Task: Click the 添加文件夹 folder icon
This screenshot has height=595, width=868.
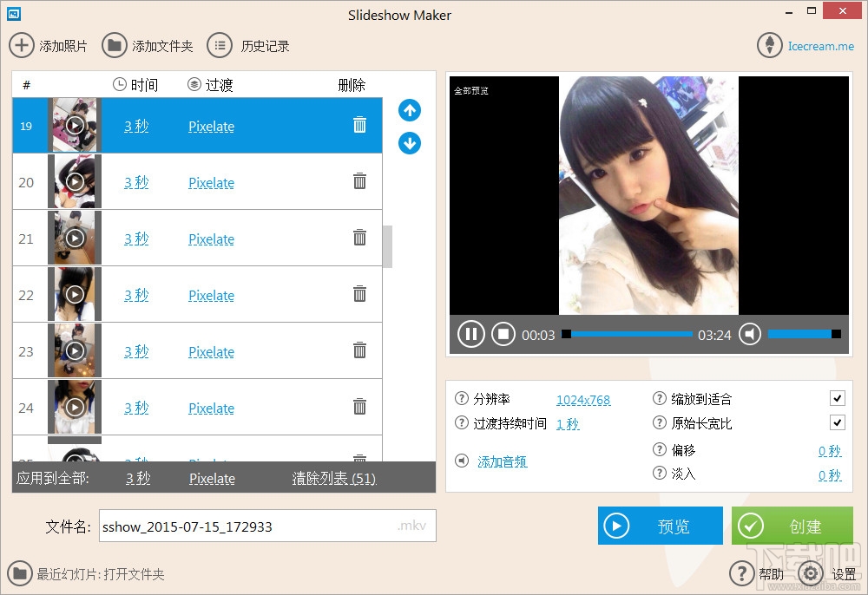Action: click(115, 45)
